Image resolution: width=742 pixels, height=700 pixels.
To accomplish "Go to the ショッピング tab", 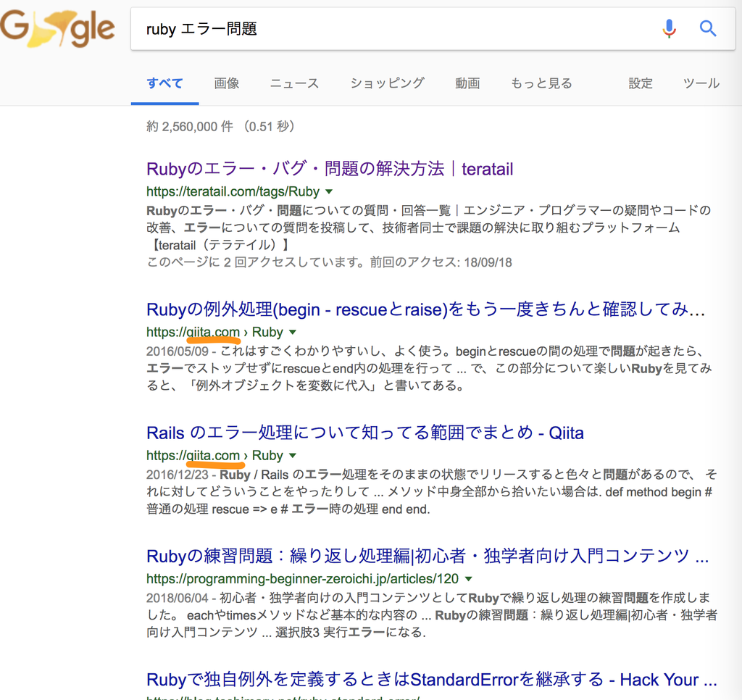I will [x=387, y=83].
